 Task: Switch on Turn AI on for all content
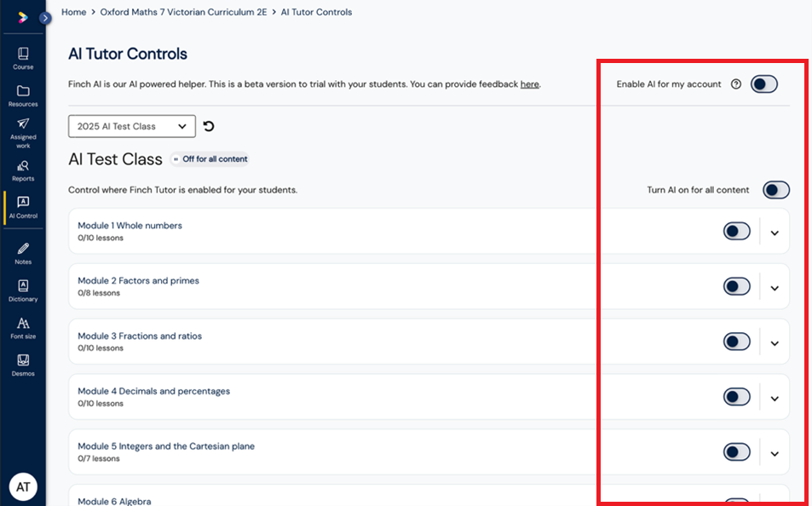[x=775, y=190]
